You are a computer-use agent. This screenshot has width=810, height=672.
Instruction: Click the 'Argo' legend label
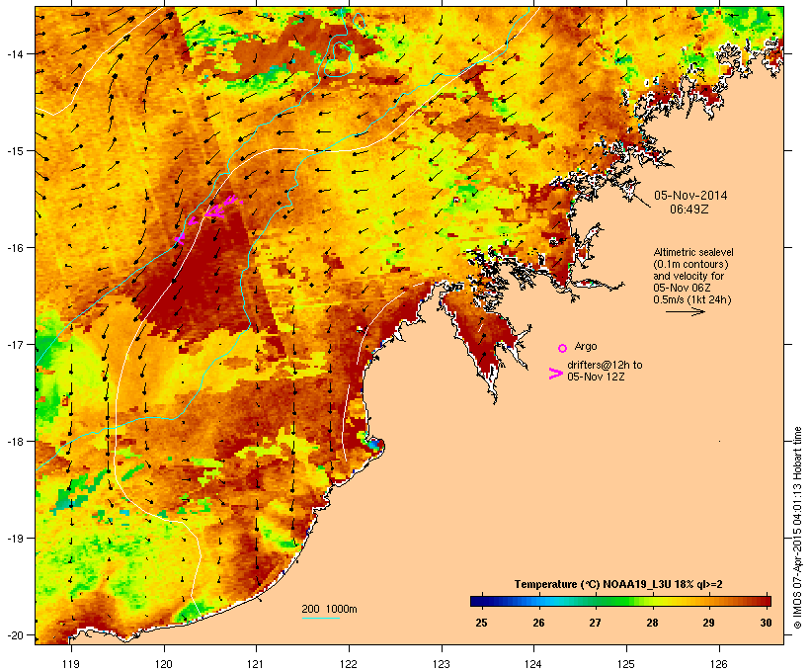point(586,346)
